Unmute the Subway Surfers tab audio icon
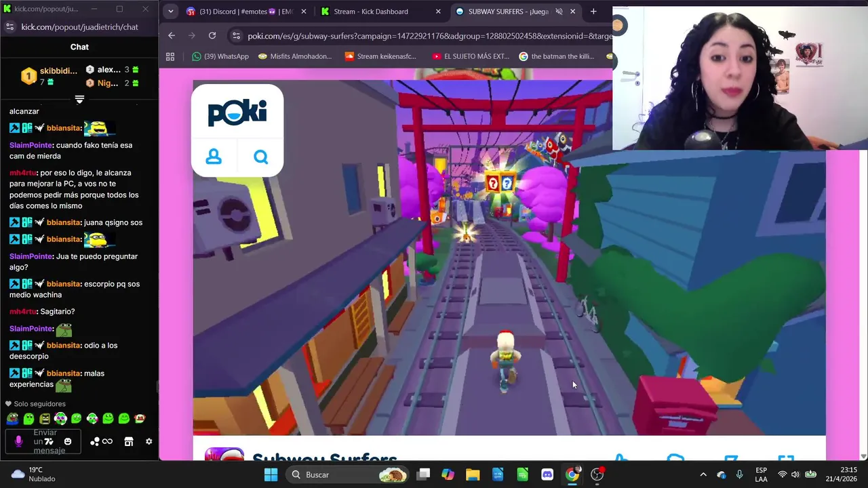This screenshot has height=488, width=868. [x=559, y=12]
